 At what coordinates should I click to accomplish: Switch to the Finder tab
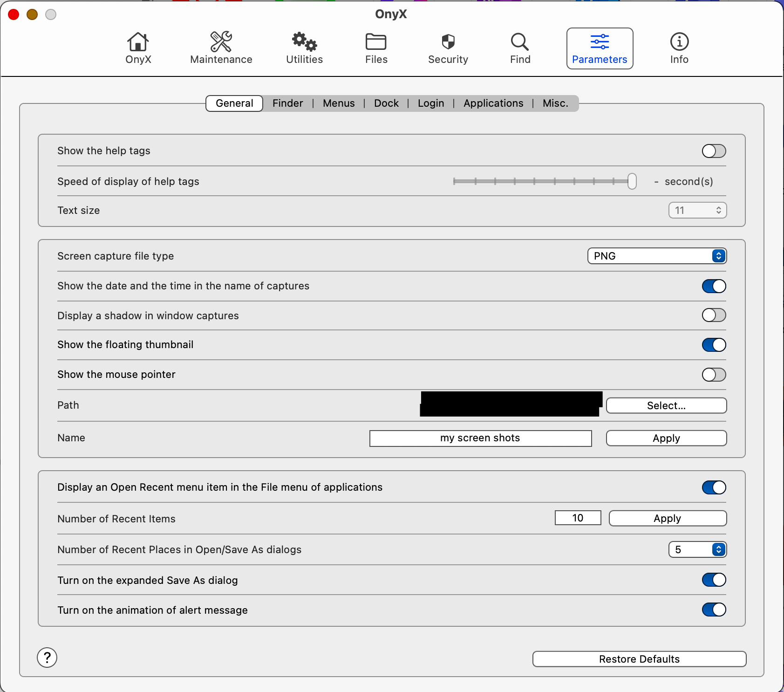click(287, 103)
